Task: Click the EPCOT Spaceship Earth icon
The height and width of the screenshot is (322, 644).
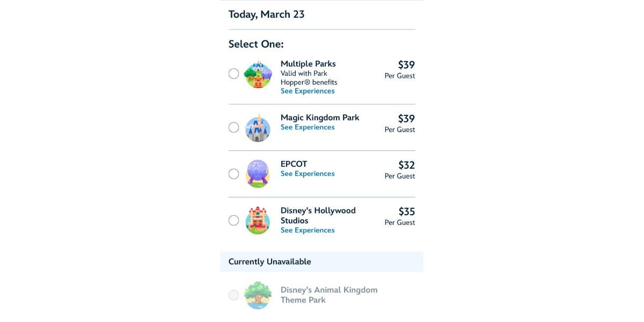Action: 258,174
